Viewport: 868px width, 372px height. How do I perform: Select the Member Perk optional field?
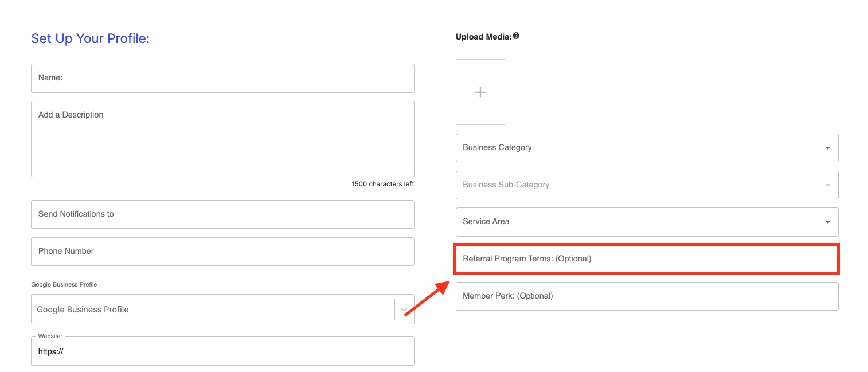647,296
